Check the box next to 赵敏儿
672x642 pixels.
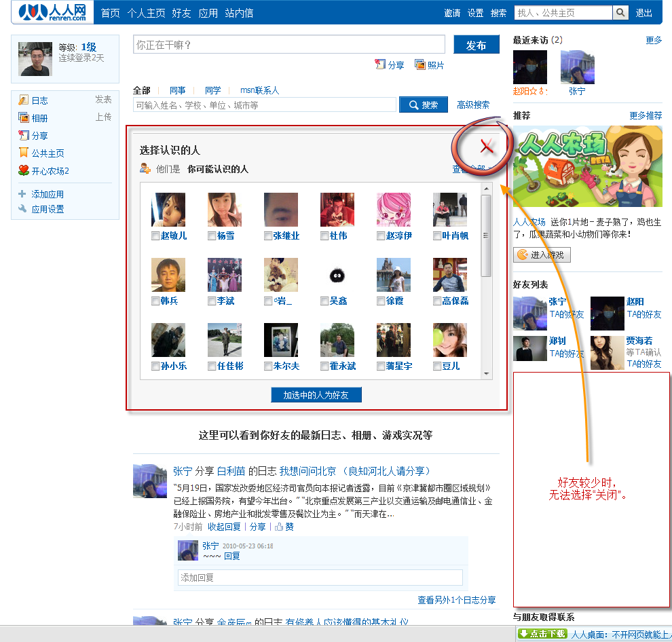[155, 236]
